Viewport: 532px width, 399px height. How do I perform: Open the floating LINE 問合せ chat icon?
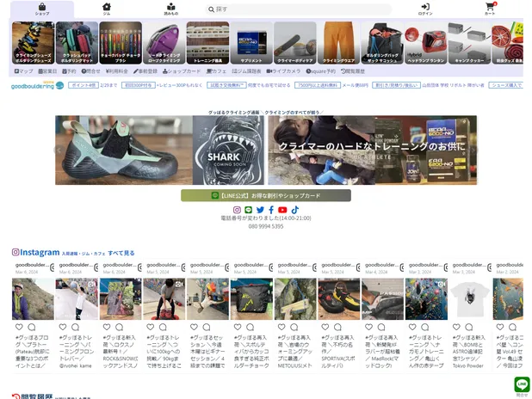tap(522, 386)
